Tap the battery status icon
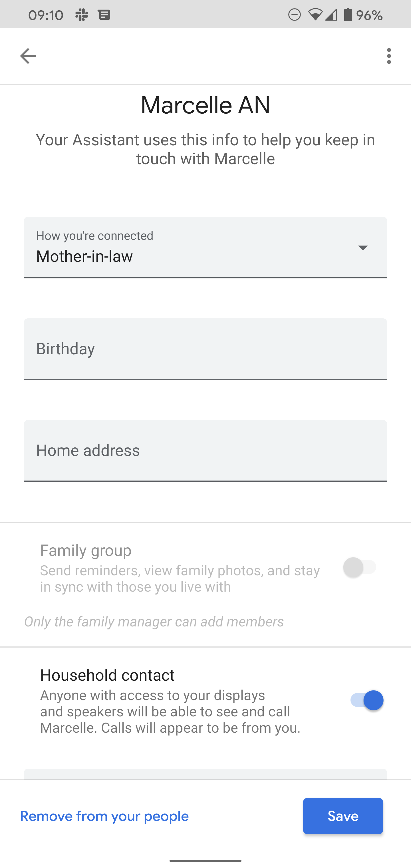 tap(348, 15)
